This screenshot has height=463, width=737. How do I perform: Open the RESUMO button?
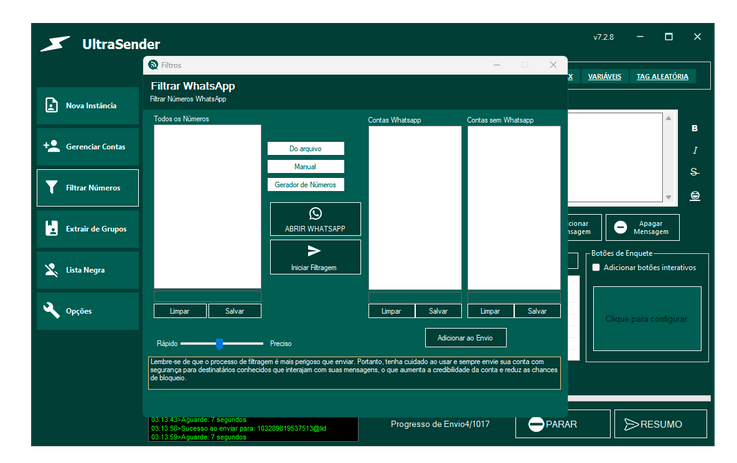point(660,424)
